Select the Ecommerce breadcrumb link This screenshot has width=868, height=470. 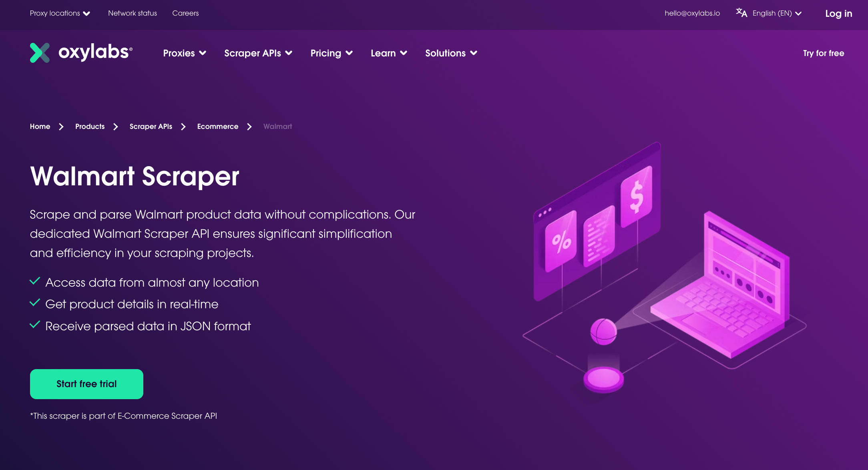point(217,126)
